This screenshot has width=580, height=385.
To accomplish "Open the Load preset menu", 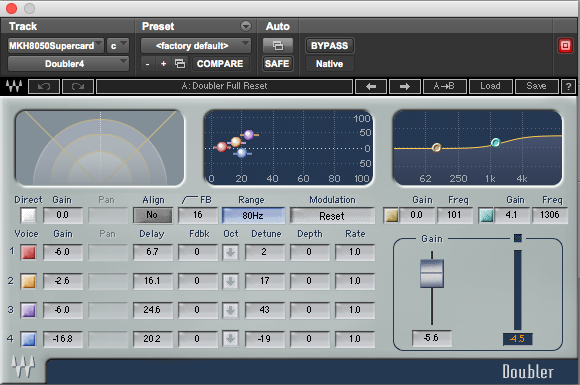I will coord(490,87).
